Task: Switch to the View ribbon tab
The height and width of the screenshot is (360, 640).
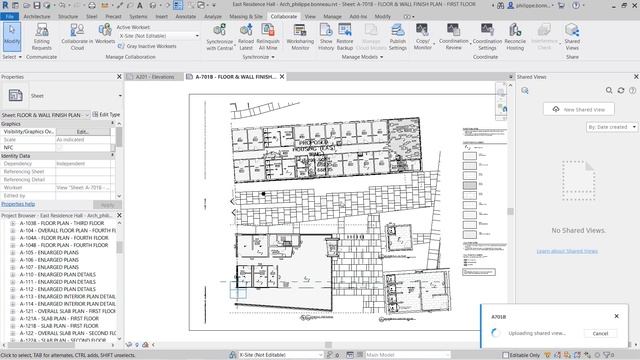Action: coord(310,17)
